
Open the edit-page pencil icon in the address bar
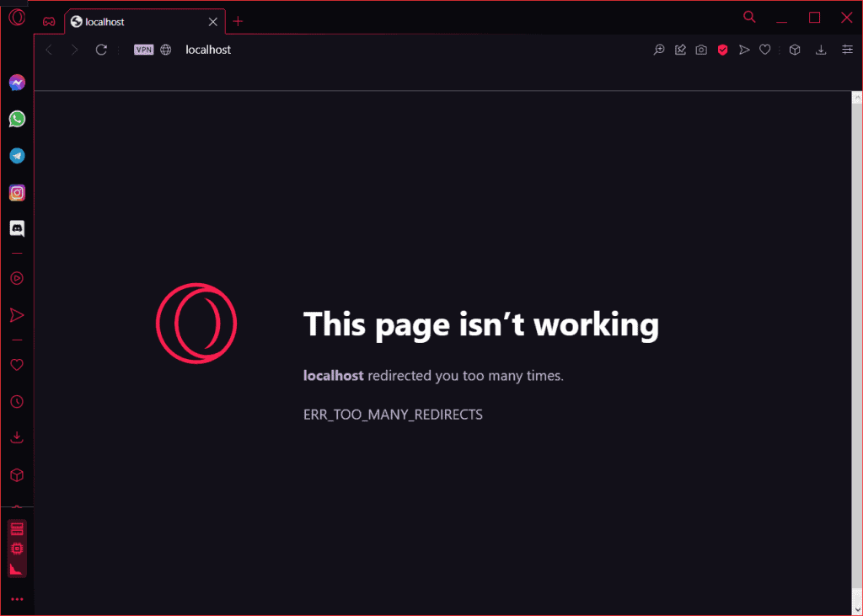click(x=680, y=50)
